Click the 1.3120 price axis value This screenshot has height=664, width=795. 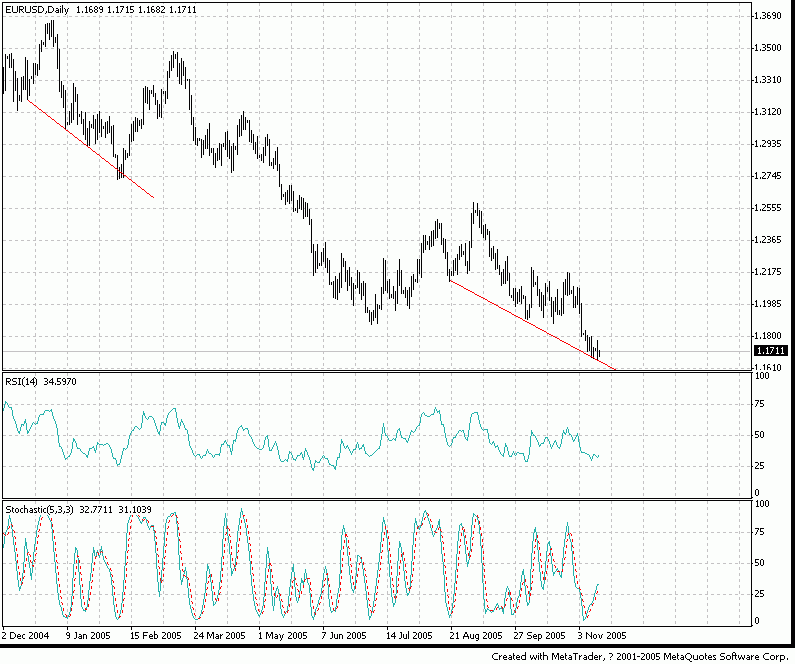click(x=768, y=112)
